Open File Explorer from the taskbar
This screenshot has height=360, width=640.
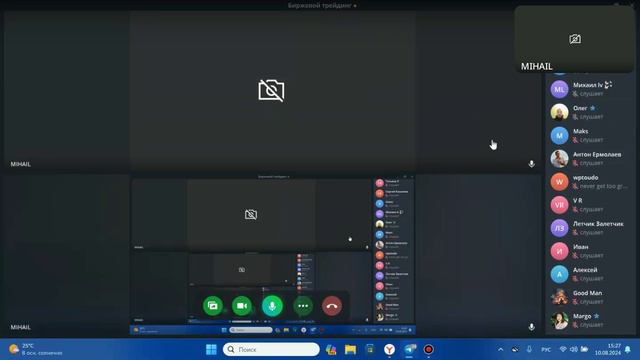(350, 349)
